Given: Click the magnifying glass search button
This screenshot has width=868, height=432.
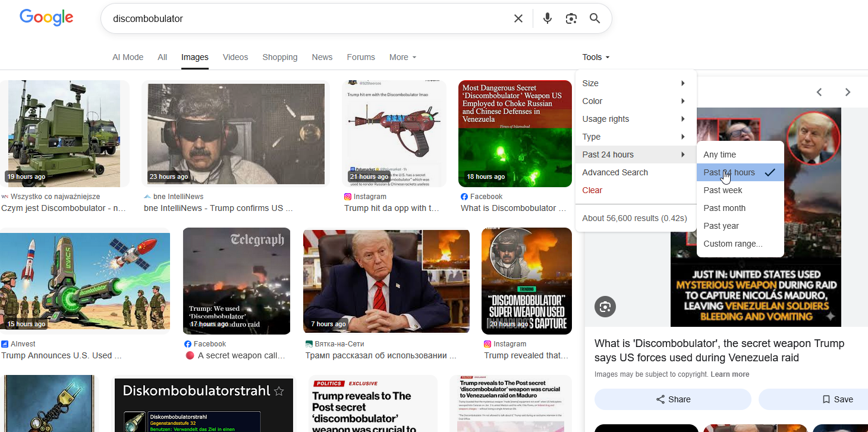Looking at the screenshot, I should (x=595, y=18).
